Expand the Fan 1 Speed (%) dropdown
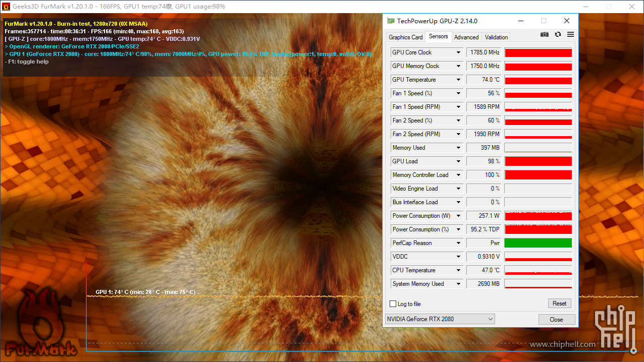The height and width of the screenshot is (362, 644). 458,93
